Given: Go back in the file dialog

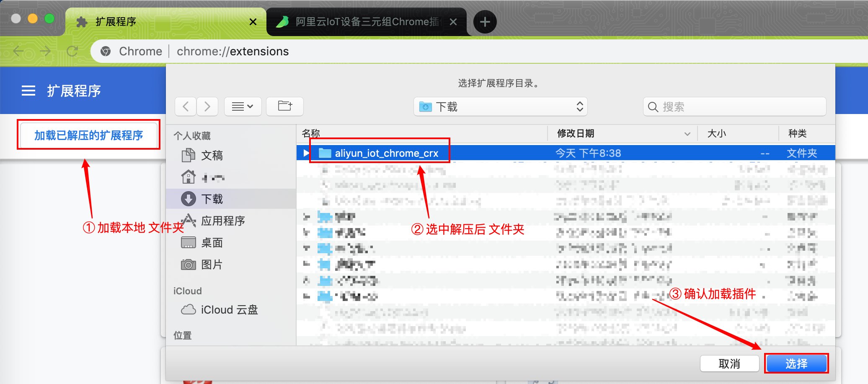Looking at the screenshot, I should (x=186, y=106).
